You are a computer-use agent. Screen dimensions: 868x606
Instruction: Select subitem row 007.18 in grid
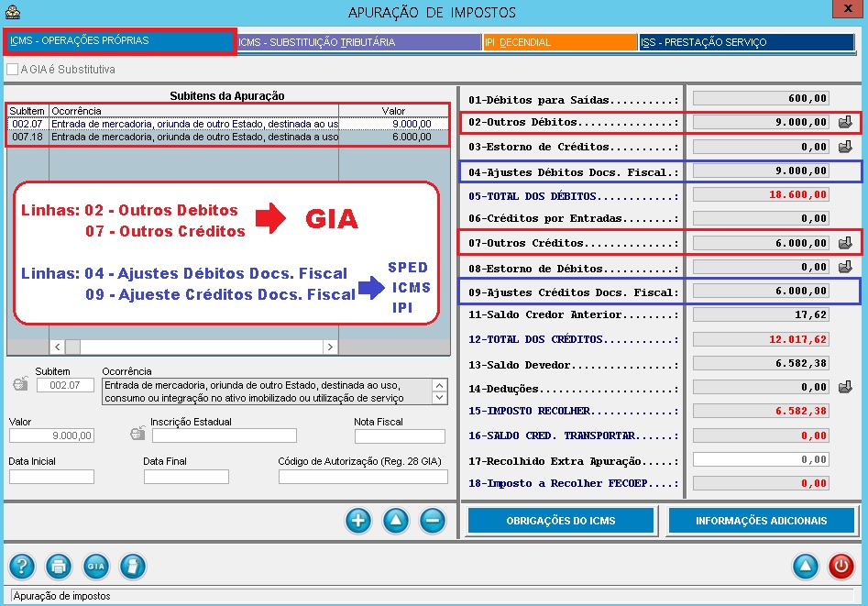[227, 137]
